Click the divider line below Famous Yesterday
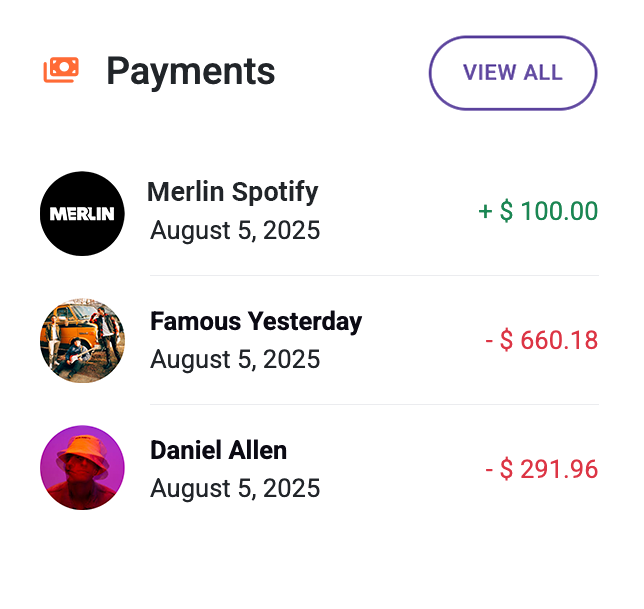644x609 pixels. click(x=374, y=404)
